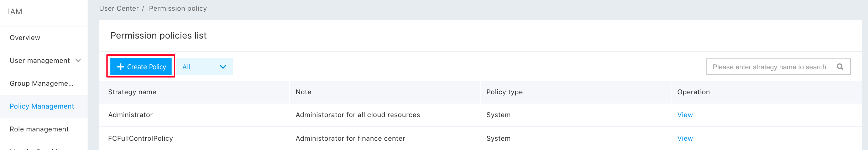The height and width of the screenshot is (150, 868).
Task: Click the Permission policy breadcrumb
Action: (178, 8)
